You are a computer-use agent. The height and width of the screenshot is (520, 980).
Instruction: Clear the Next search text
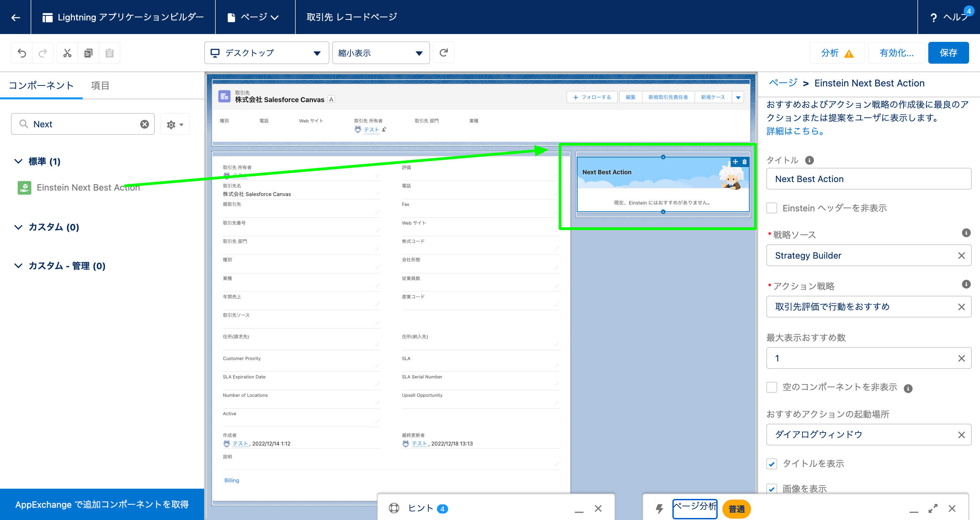tap(145, 124)
